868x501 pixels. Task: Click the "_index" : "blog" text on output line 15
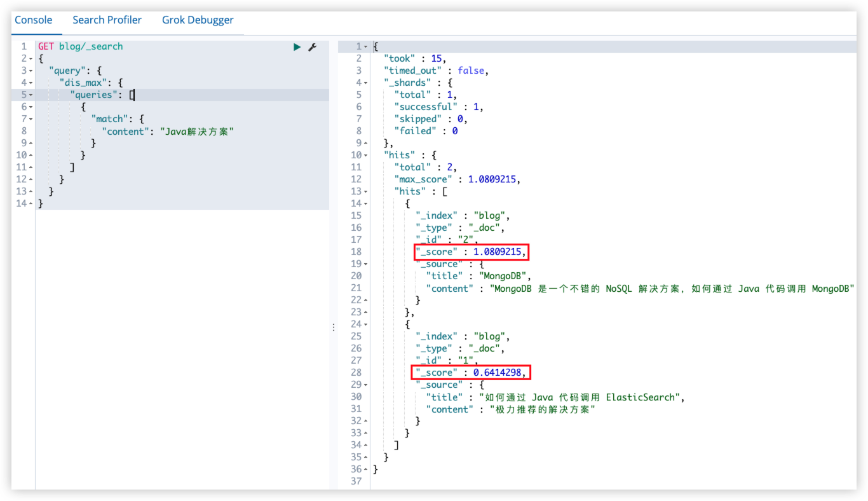[x=463, y=216]
